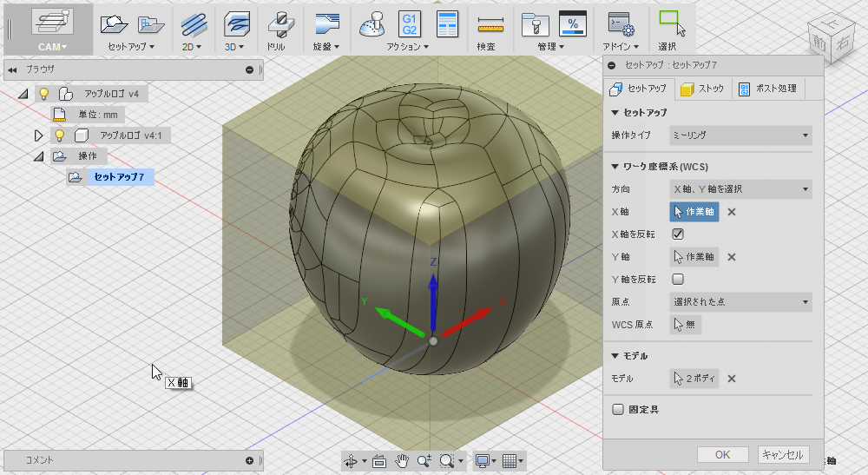Enable the 固定具 fixture checkbox
This screenshot has width=868, height=475.
618,409
